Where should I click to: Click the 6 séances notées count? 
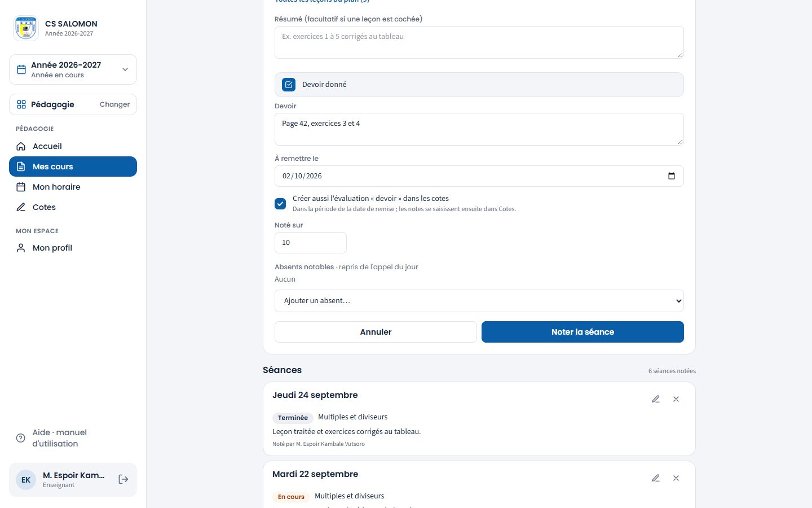pyautogui.click(x=672, y=371)
